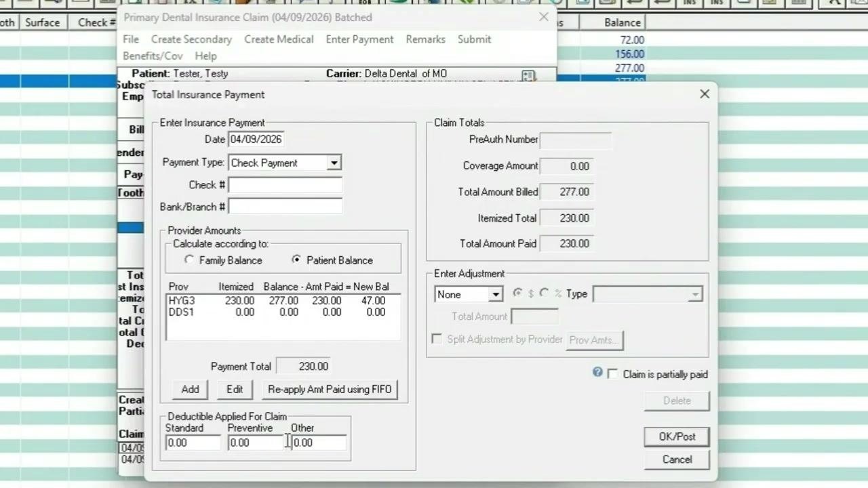Click the Standard deductible field
The height and width of the screenshot is (488, 868).
193,443
